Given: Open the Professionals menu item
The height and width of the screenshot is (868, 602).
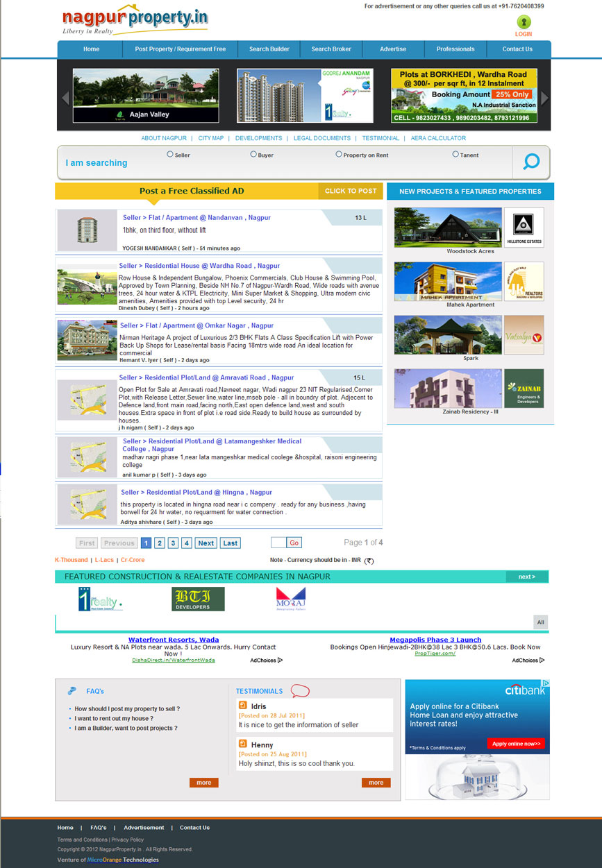Looking at the screenshot, I should (455, 49).
